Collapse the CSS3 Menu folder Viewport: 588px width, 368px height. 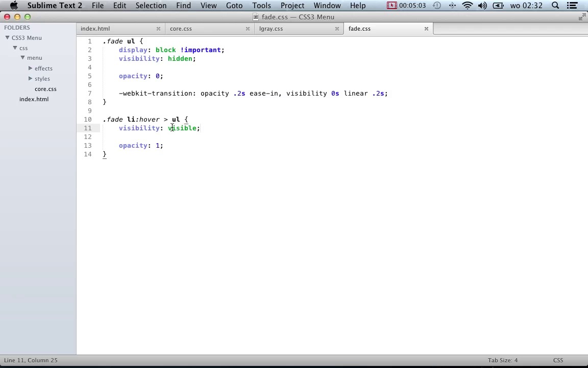[x=7, y=37]
